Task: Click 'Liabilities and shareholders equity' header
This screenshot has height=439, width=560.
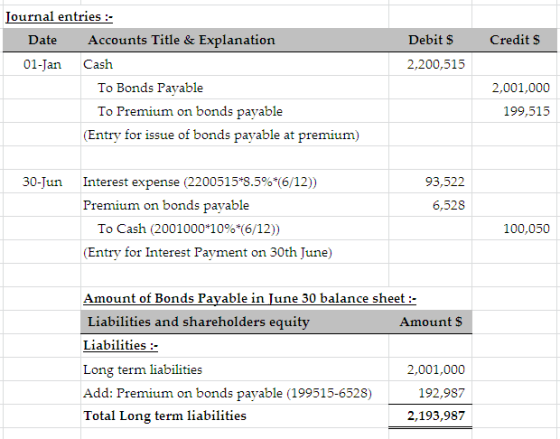Action: [199, 322]
